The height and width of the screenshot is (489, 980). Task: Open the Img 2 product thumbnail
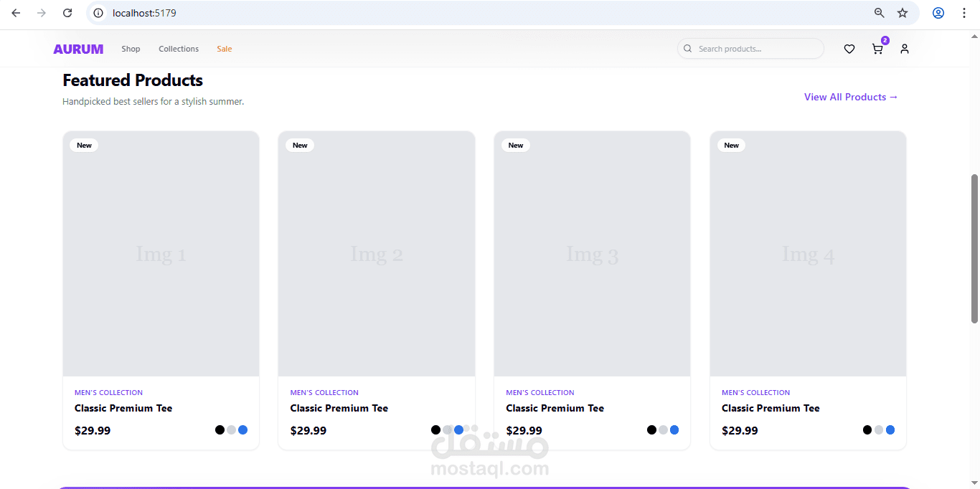[377, 254]
